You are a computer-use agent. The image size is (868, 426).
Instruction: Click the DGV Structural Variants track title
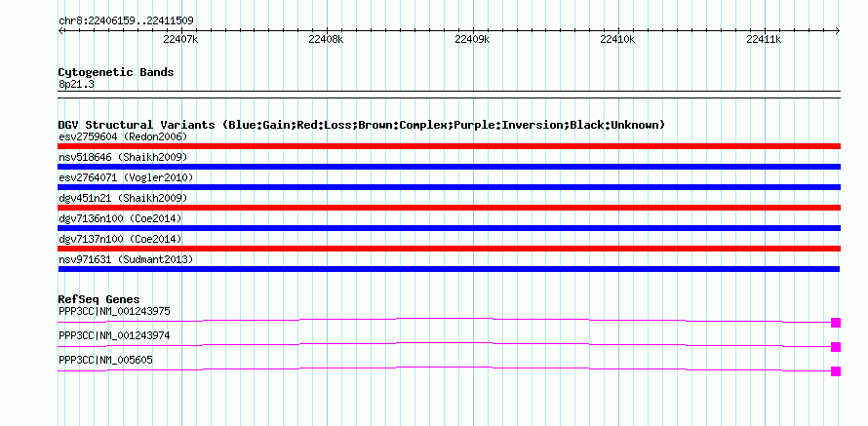(x=362, y=125)
